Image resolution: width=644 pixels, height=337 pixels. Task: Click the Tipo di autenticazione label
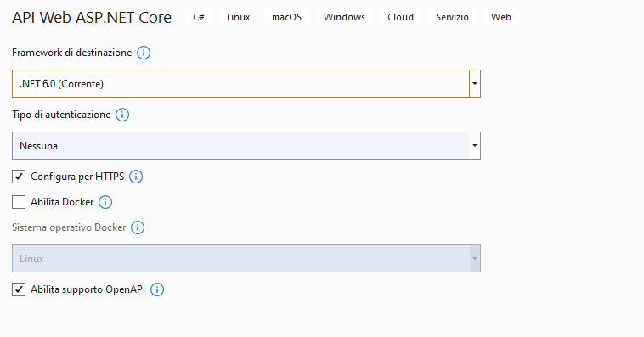(61, 115)
